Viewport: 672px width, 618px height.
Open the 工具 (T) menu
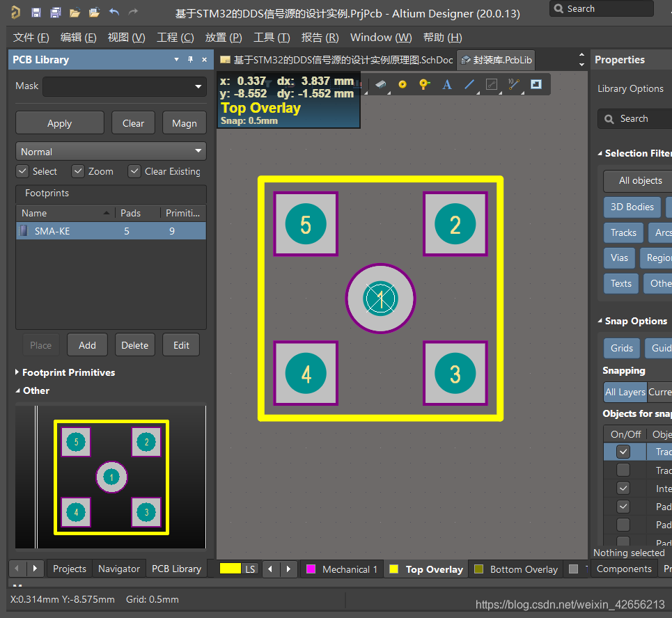click(272, 38)
